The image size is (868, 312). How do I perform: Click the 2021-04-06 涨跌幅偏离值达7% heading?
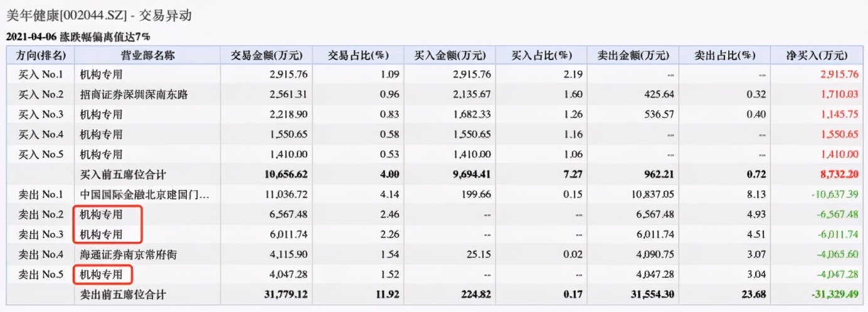pos(78,36)
